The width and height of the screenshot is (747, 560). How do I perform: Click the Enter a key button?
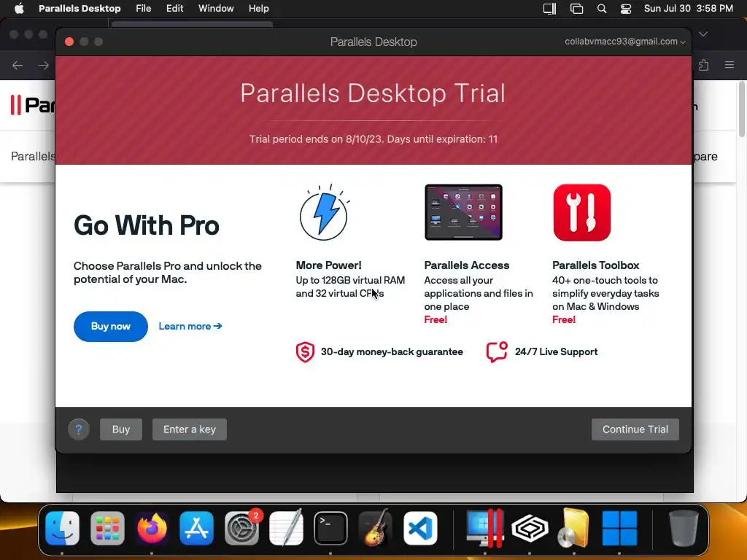click(190, 429)
